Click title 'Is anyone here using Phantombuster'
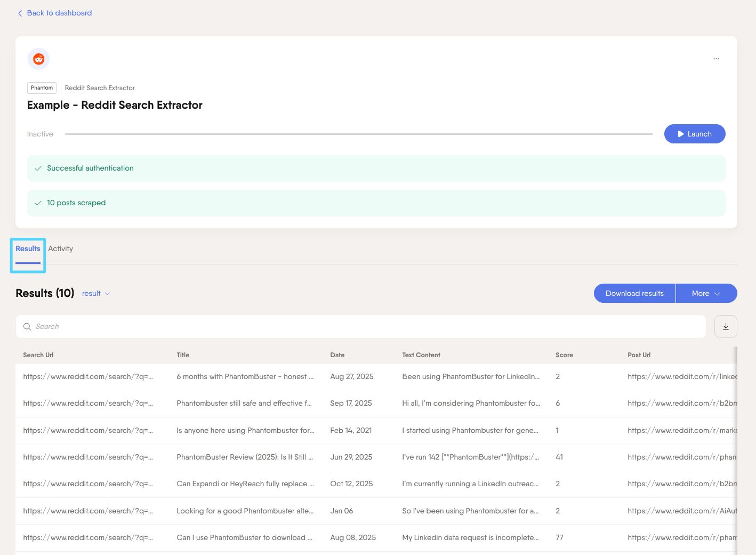 coord(245,431)
